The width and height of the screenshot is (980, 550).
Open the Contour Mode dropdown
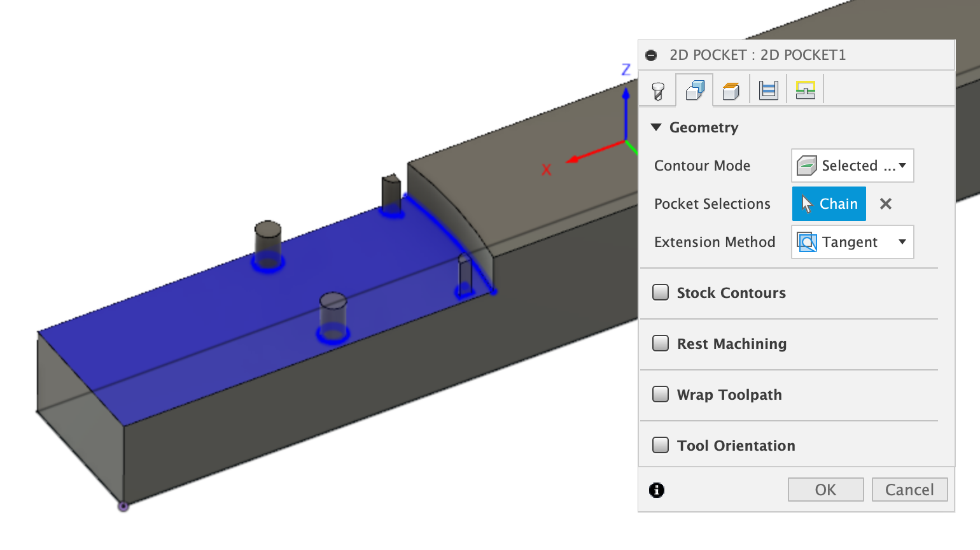[x=902, y=165]
